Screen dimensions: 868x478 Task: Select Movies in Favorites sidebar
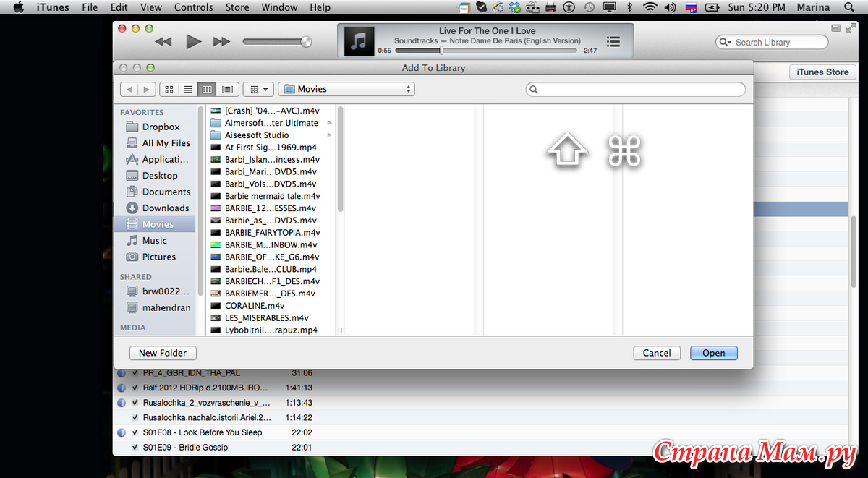click(155, 224)
